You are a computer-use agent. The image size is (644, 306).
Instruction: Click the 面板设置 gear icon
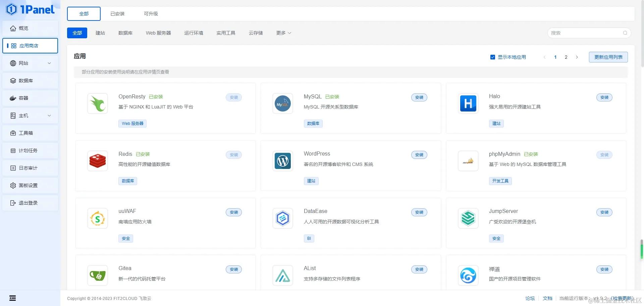[13, 185]
